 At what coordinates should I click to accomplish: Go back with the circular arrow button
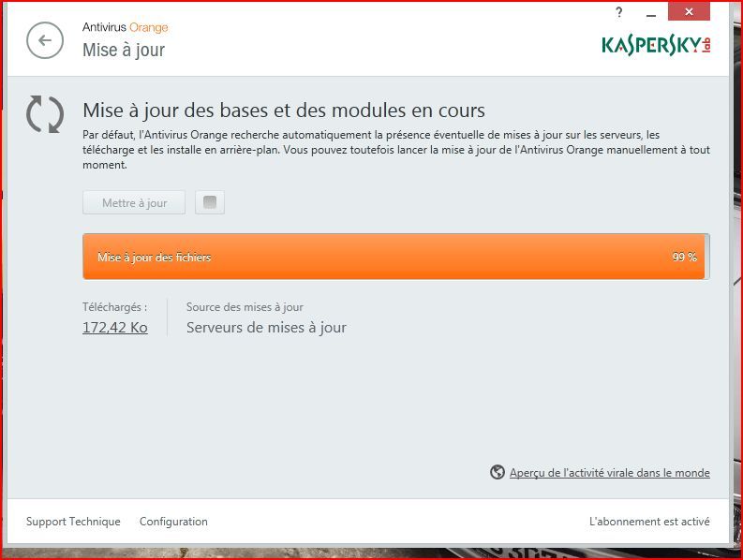coord(45,41)
